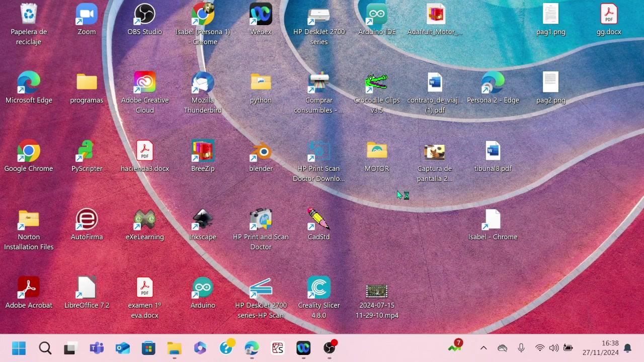Open Microsoft 365 Copilot from the taskbar
This screenshot has width=644, height=362.
pyautogui.click(x=200, y=348)
